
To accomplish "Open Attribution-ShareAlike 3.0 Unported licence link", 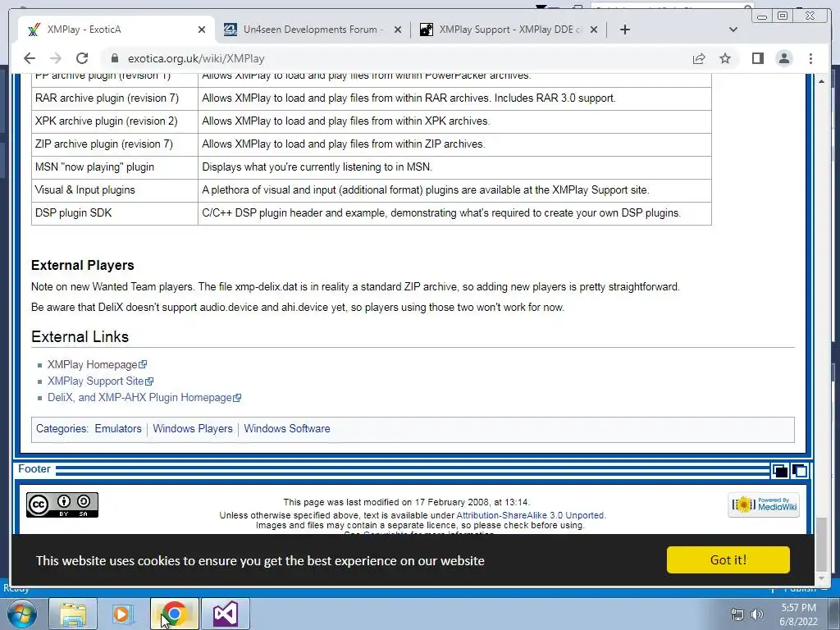I will [x=530, y=515].
